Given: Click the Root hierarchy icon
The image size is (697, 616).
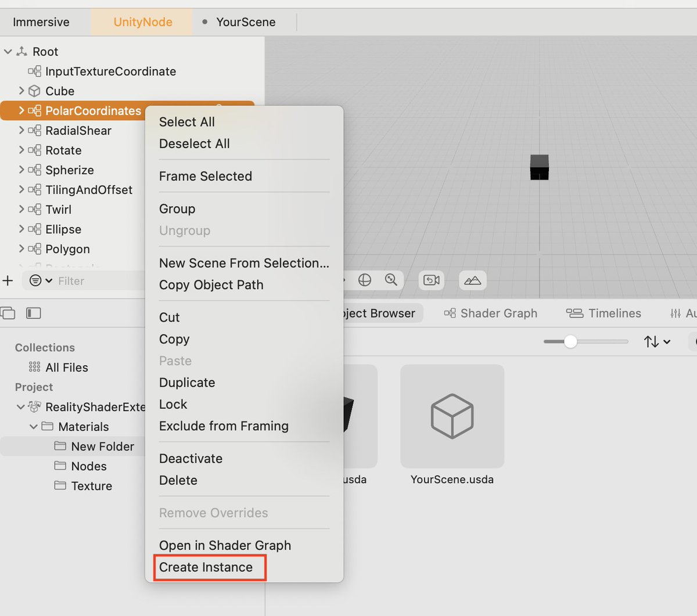Looking at the screenshot, I should point(22,52).
